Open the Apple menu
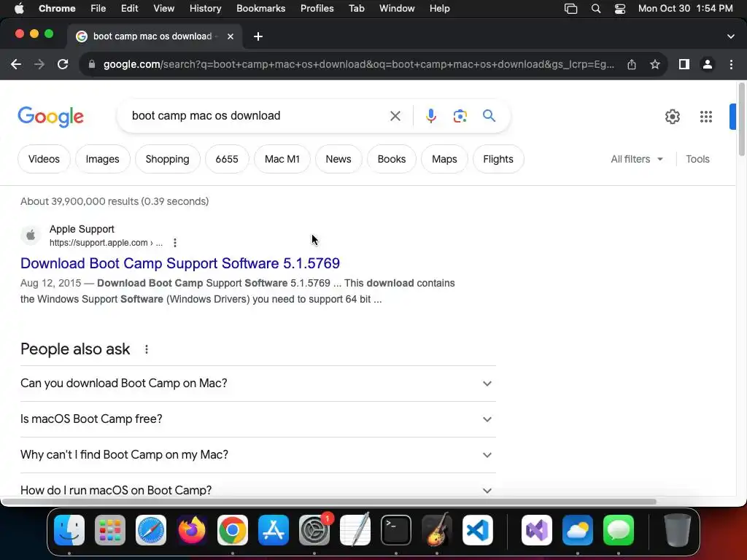This screenshot has height=560, width=747. 19,9
